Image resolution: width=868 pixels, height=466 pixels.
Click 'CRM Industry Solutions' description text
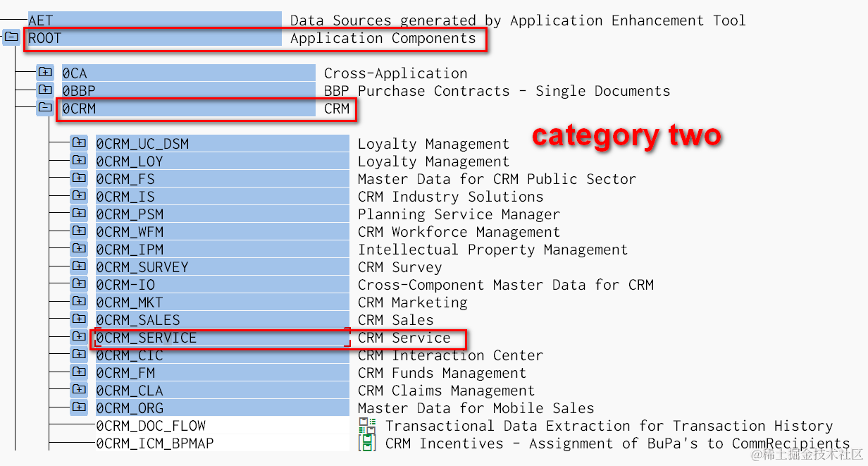pos(451,197)
